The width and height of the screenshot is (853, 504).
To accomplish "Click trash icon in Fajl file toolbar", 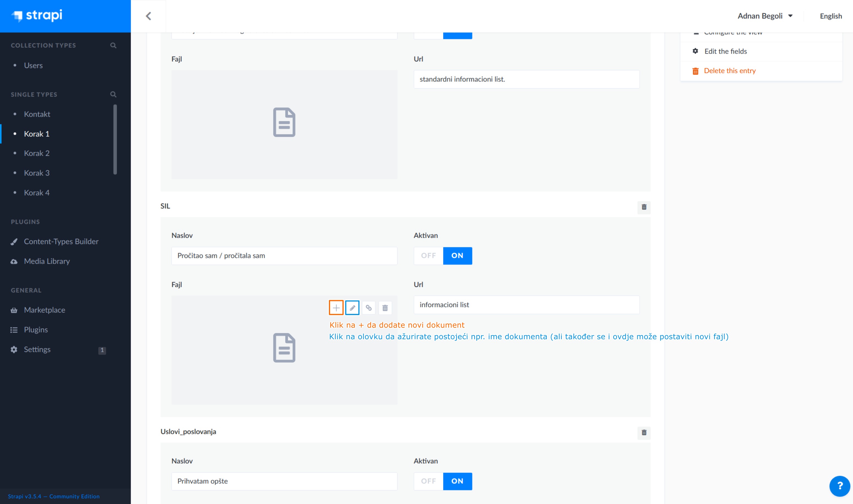I will [385, 308].
